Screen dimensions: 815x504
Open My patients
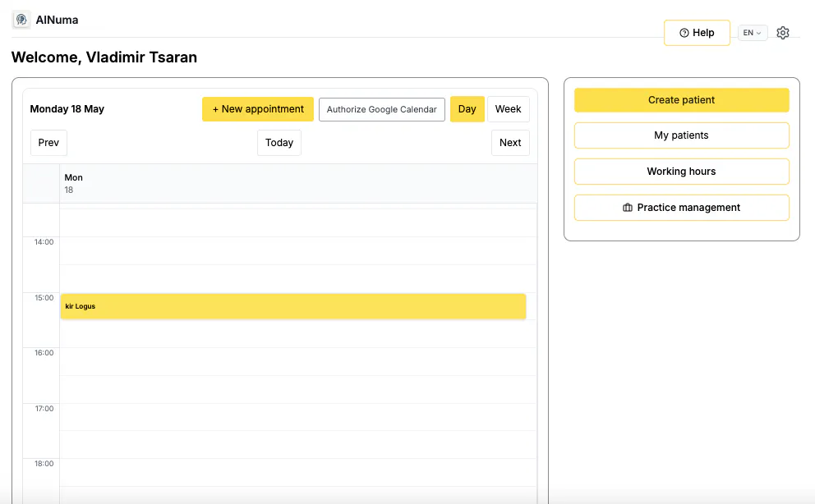coord(681,135)
